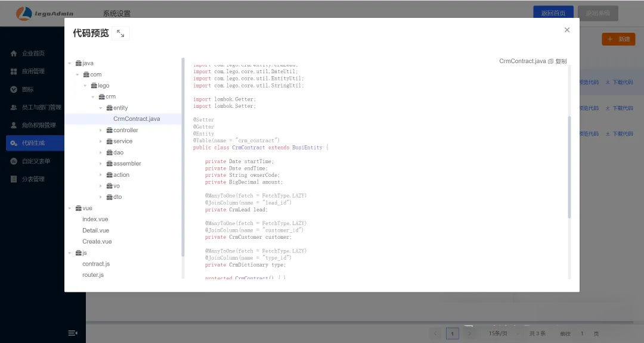Expand the dto folder arrow
This screenshot has height=343, width=644.
click(101, 197)
